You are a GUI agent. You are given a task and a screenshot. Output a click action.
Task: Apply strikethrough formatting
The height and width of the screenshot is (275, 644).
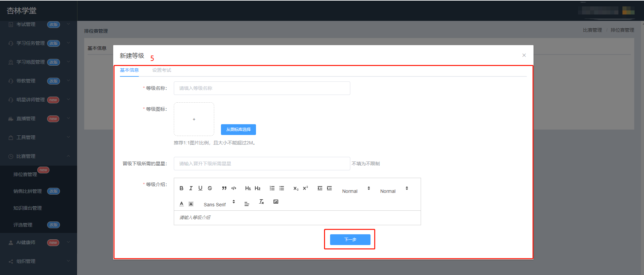(210, 188)
